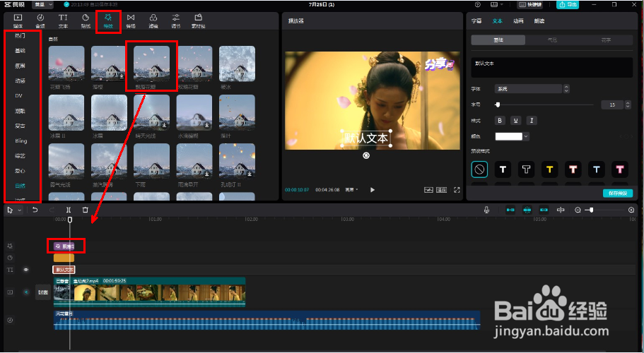Screen dimensions: 644x353
Task: Open the 音频 audio tab
Action: [40, 20]
